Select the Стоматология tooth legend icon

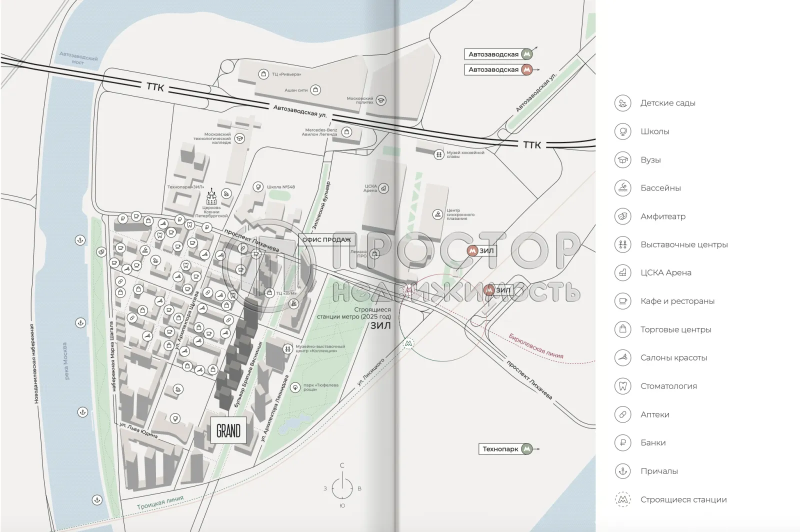point(622,386)
